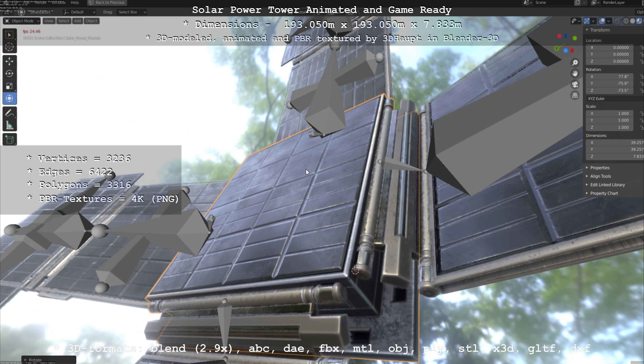Click the red X axis gizmo circle

coord(572,51)
